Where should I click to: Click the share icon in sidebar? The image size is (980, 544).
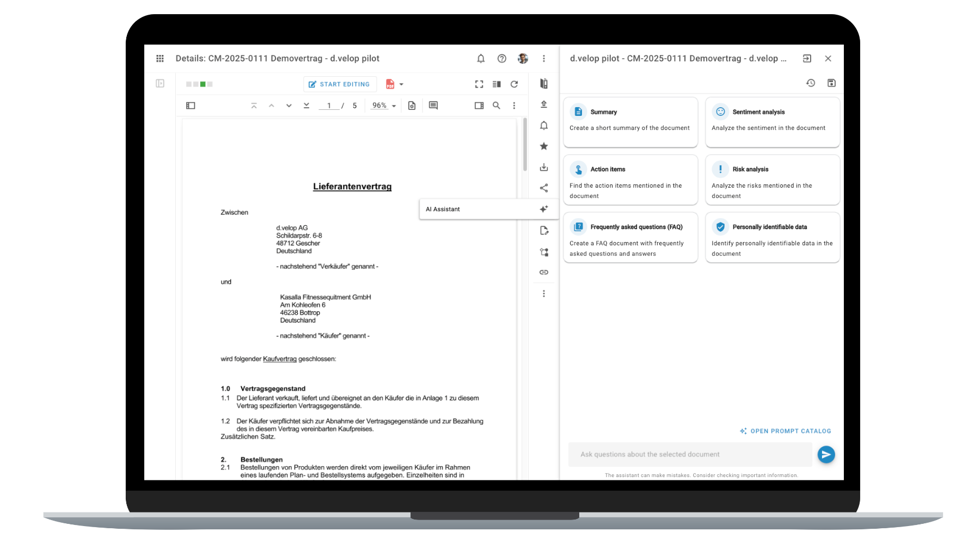[543, 188]
